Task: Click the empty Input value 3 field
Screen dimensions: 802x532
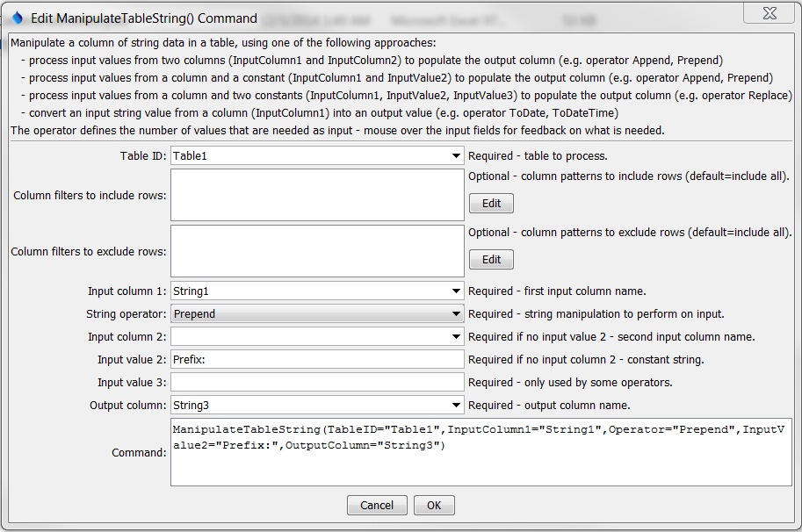Action: point(317,382)
